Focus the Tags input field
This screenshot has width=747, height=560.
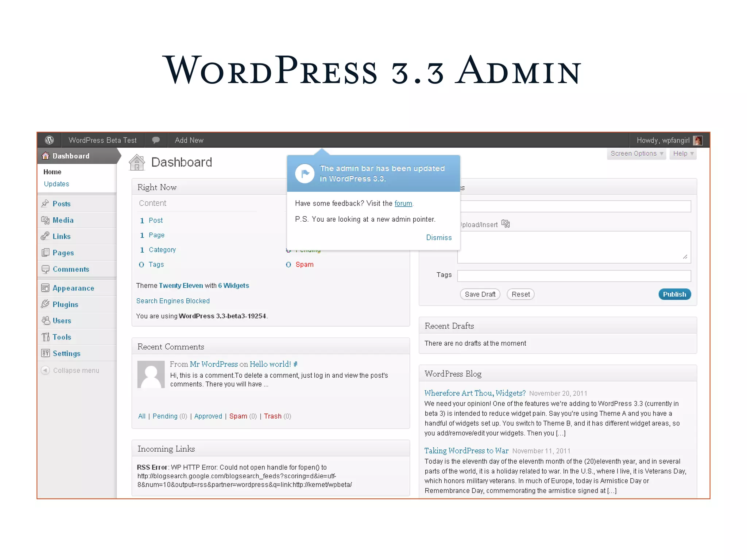[x=574, y=276]
